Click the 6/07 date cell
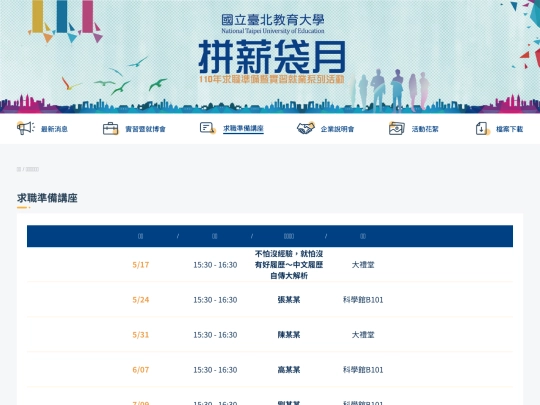The image size is (540, 405). [x=141, y=370]
